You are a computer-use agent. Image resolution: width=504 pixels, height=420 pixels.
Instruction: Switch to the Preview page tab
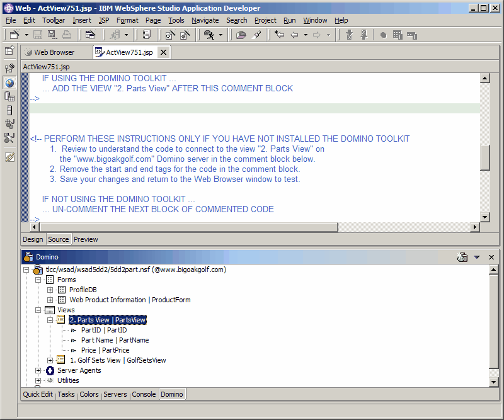[86, 239]
